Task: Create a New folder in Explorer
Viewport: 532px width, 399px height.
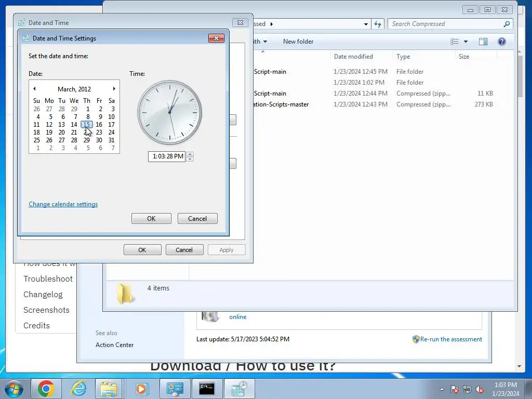Action: (298, 42)
